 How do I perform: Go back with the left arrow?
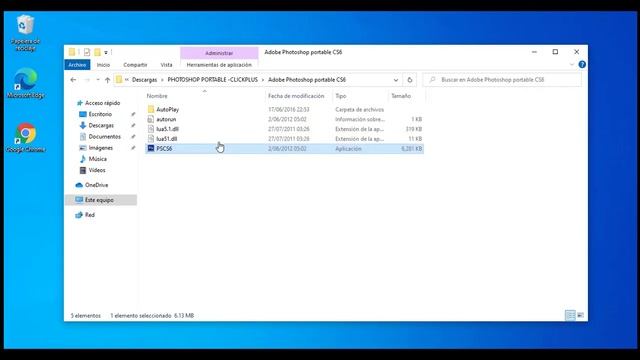73,80
